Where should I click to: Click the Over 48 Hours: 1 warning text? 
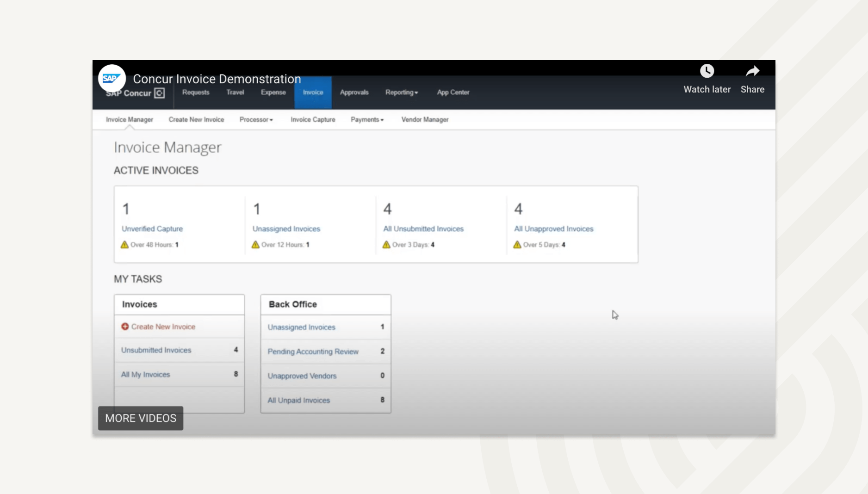[154, 245]
